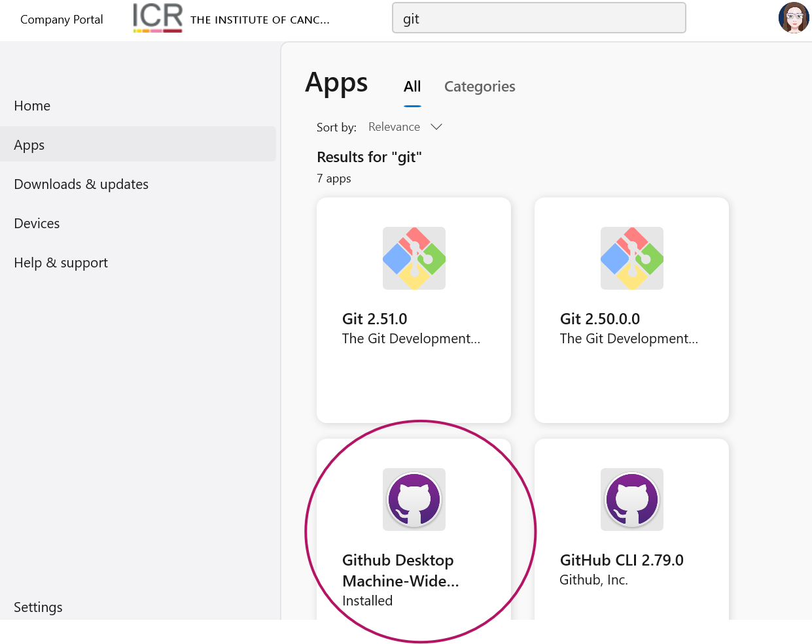
Task: Click the Company Portal title text
Action: pos(62,20)
